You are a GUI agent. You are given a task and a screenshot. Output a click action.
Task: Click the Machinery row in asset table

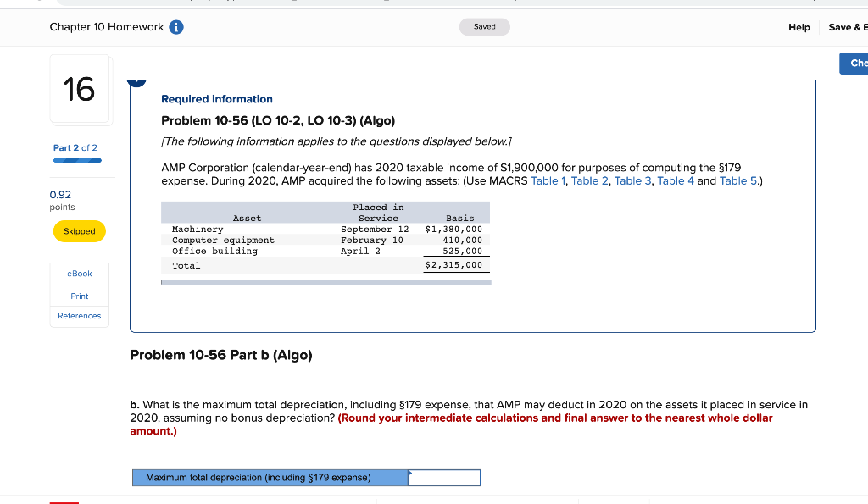coord(325,229)
